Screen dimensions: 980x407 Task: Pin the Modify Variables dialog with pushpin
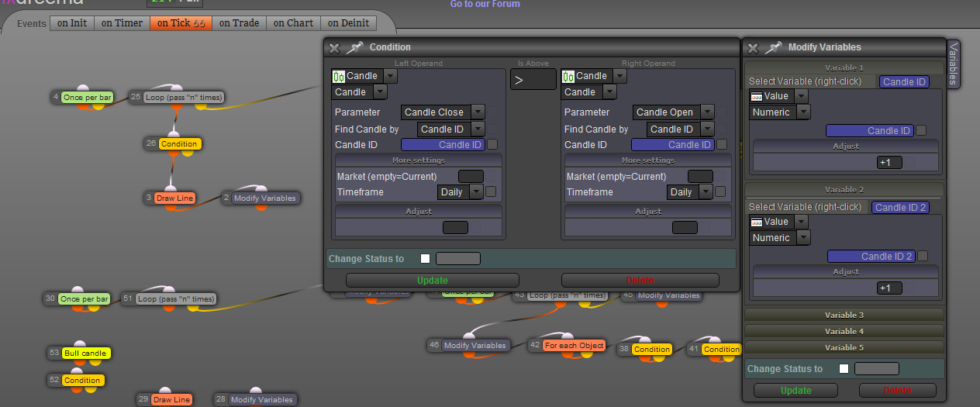[773, 47]
